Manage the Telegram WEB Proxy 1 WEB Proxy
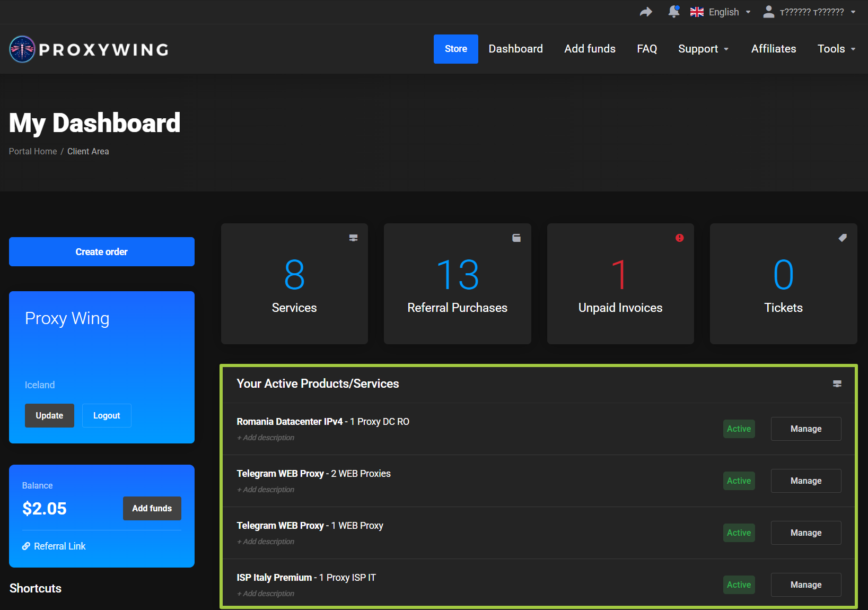 pyautogui.click(x=806, y=533)
